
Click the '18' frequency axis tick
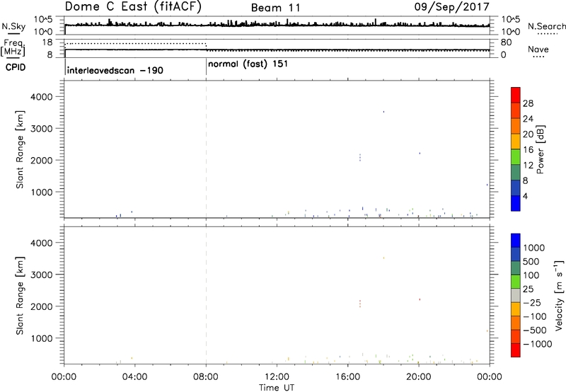coord(47,42)
